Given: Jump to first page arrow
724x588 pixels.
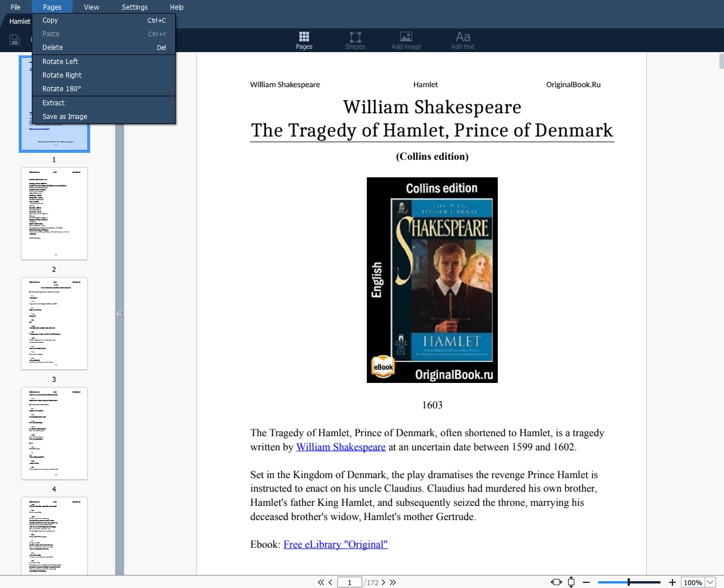Looking at the screenshot, I should click(x=321, y=582).
